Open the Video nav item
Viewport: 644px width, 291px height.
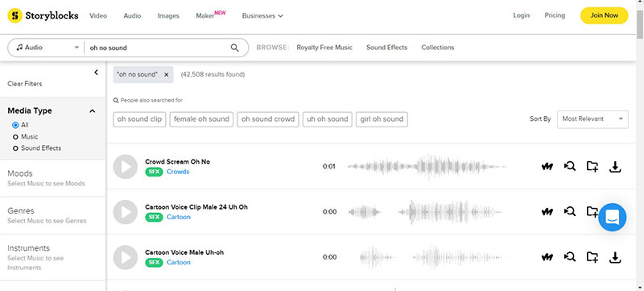pos(98,15)
